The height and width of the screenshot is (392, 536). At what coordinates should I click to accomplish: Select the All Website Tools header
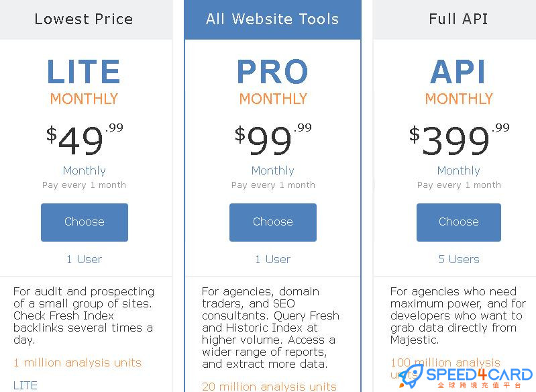point(272,19)
